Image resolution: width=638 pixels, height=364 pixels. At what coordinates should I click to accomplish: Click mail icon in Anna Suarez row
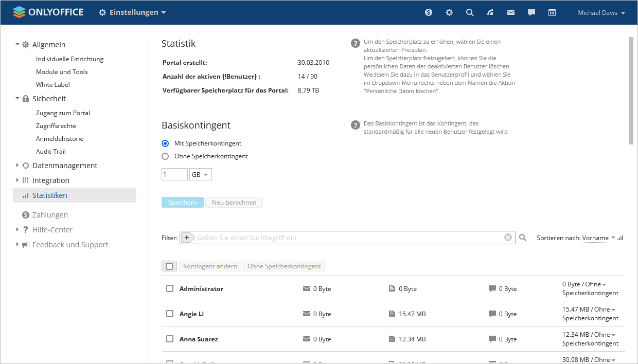307,339
